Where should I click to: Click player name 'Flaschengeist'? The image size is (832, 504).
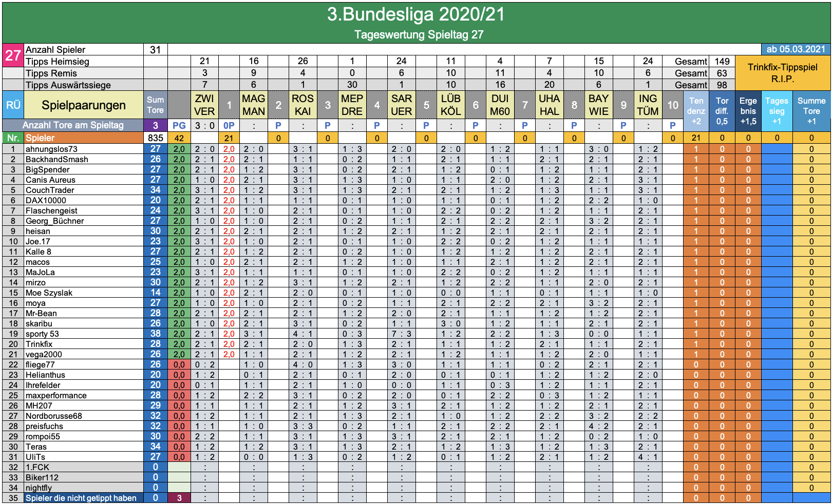(51, 210)
